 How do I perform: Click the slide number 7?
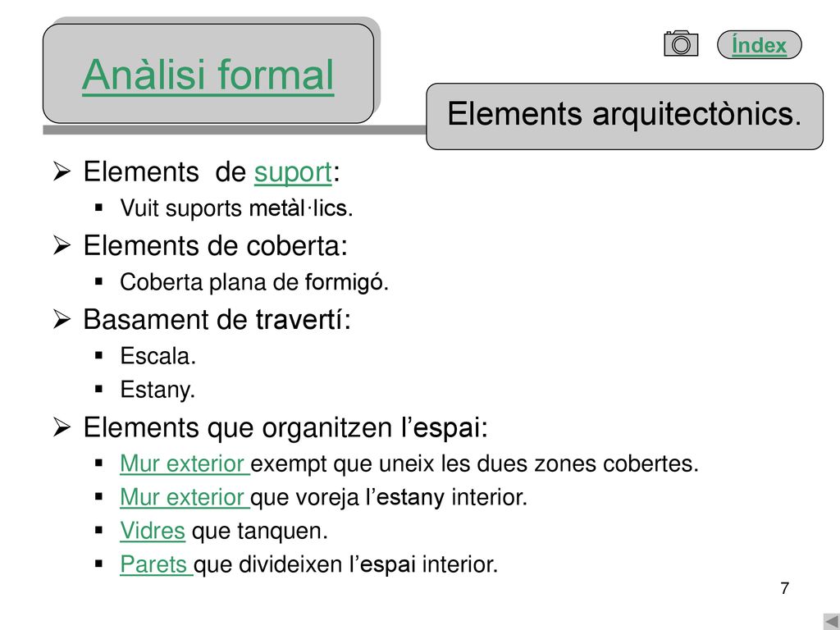pos(785,588)
